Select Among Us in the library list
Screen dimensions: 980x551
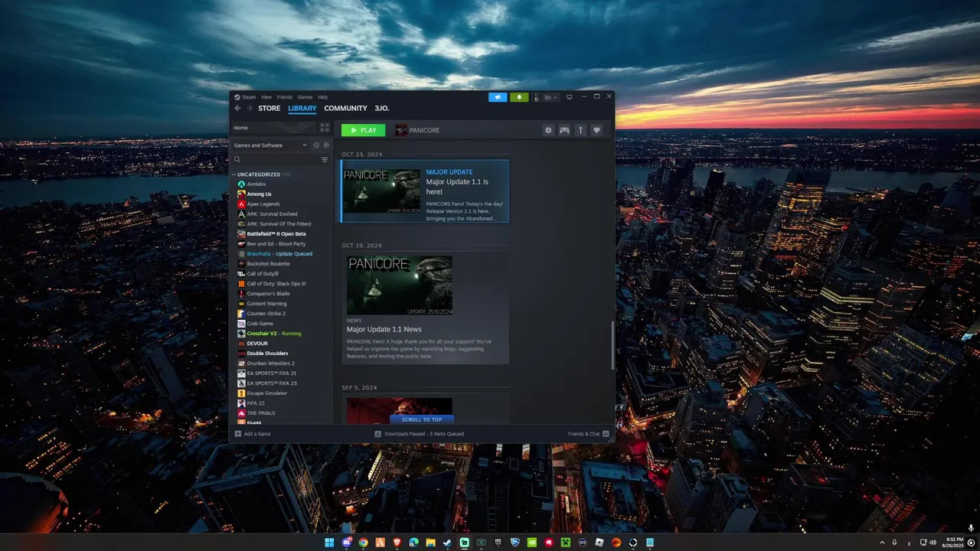click(259, 194)
